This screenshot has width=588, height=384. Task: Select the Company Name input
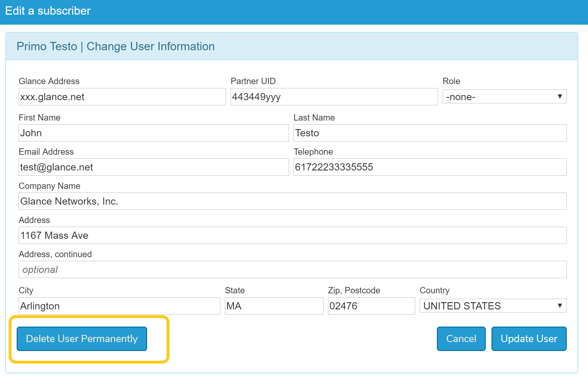292,201
